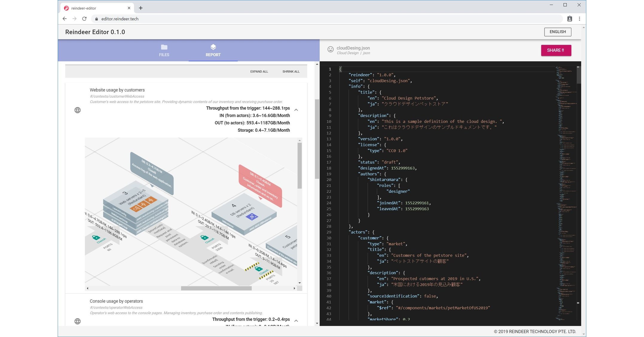Viewport: 644px width, 337px height.
Task: Click SHRINK ALL in the report
Action: 290,72
